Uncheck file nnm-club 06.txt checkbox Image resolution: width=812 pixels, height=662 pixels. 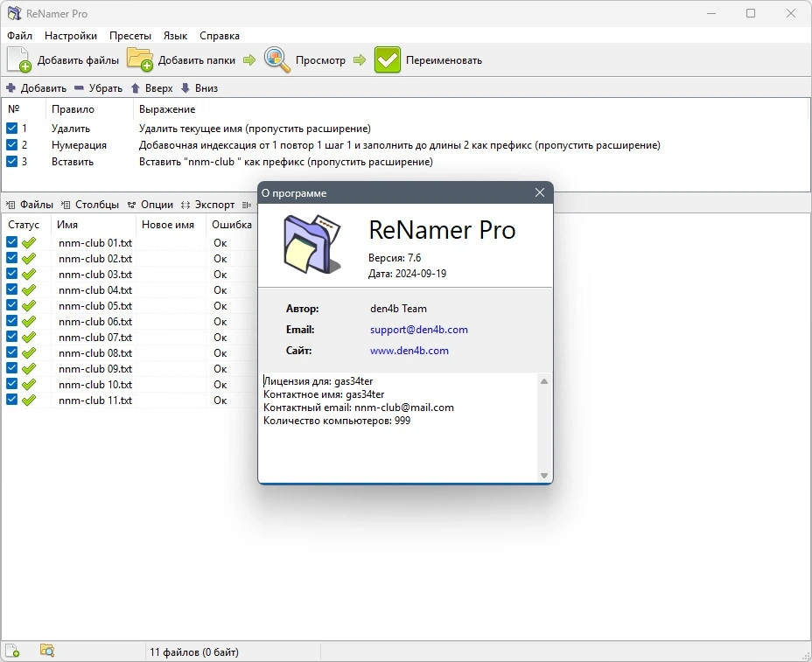click(x=12, y=321)
